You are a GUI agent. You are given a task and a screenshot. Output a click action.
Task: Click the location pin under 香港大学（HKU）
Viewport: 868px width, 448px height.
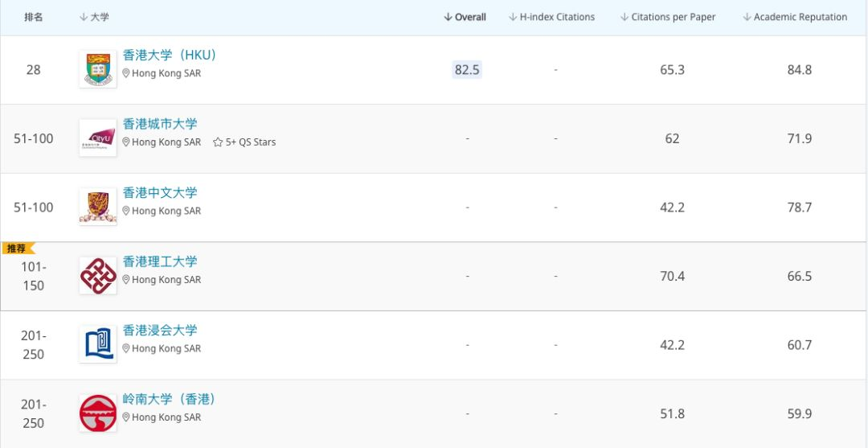pos(126,73)
